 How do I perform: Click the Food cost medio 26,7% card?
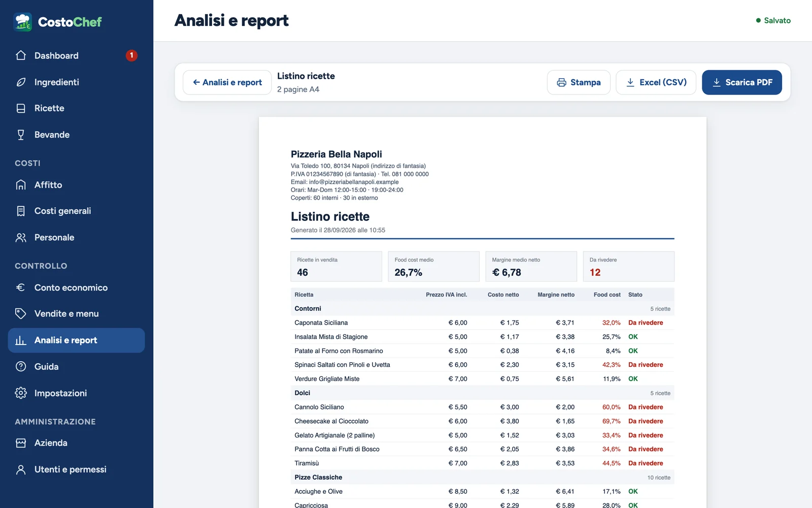[x=434, y=266]
